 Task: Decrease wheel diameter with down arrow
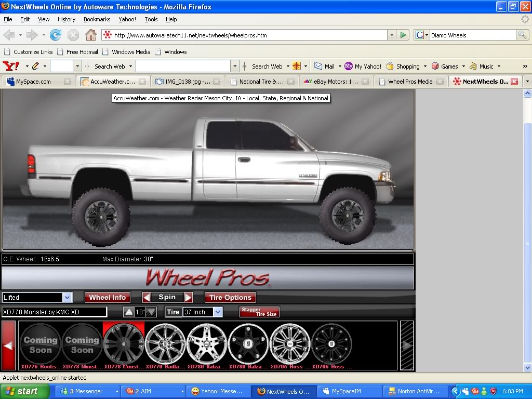tap(151, 312)
